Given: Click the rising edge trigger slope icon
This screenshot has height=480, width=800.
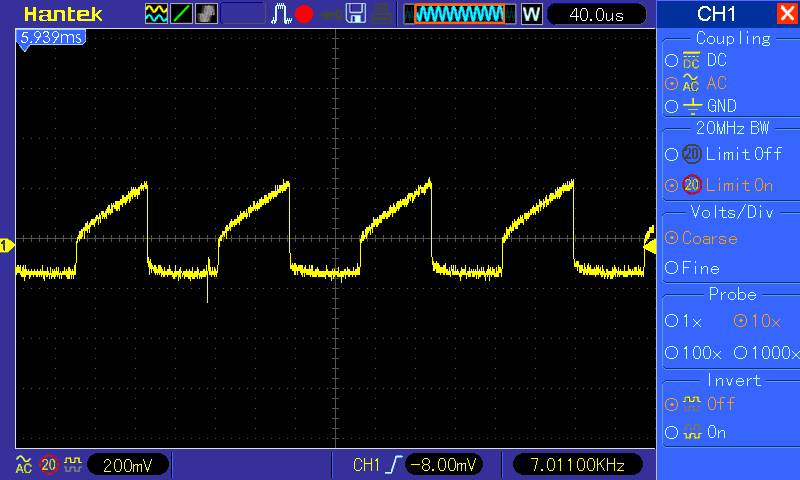Looking at the screenshot, I should pos(394,465).
